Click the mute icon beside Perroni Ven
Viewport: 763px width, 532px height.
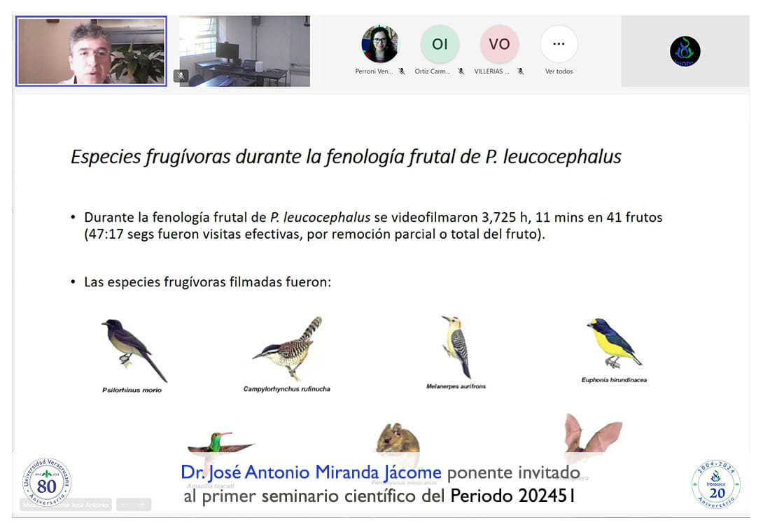pos(402,71)
